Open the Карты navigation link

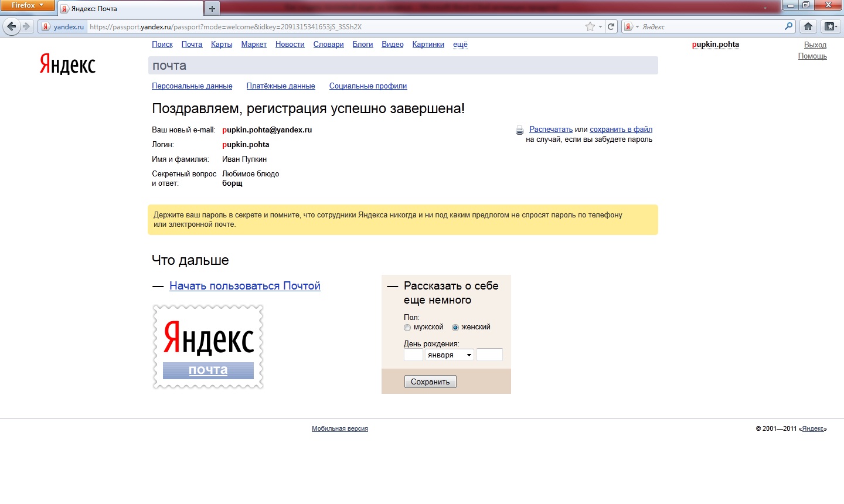[x=222, y=45]
